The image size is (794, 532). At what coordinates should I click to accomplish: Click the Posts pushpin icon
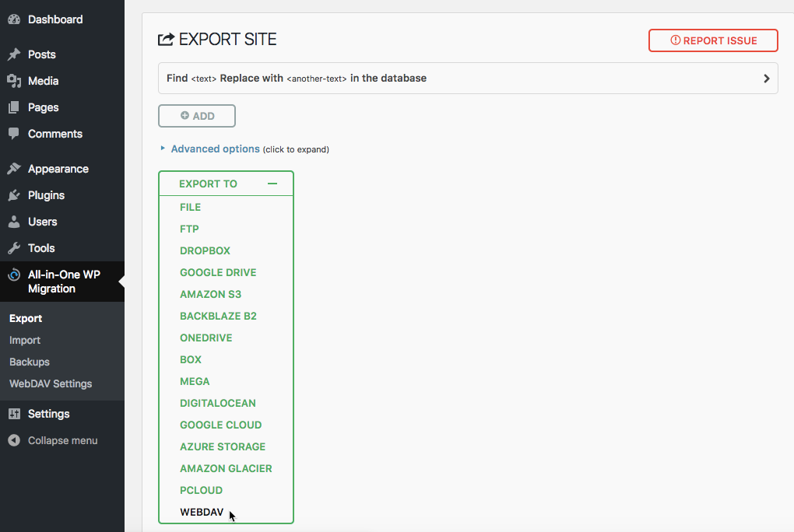(14, 54)
